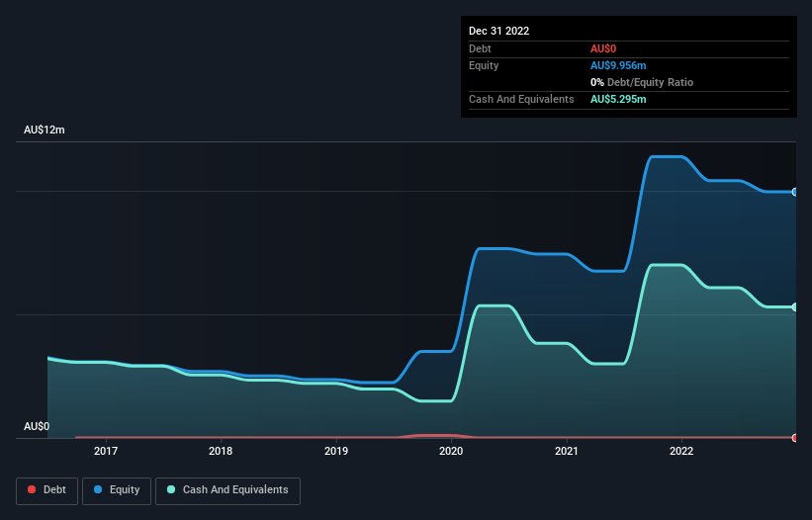This screenshot has height=520, width=812.
Task: Click the AU$0 y-axis label
Action: 37,426
